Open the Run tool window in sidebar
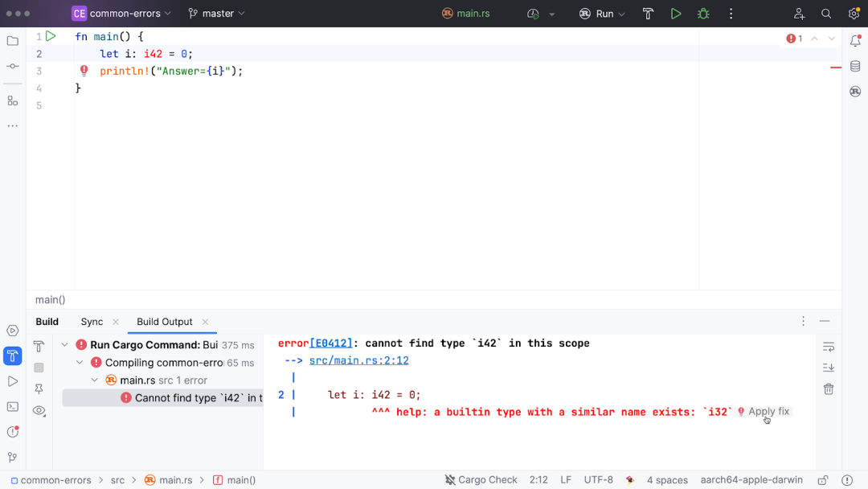The height and width of the screenshot is (489, 868). click(13, 381)
